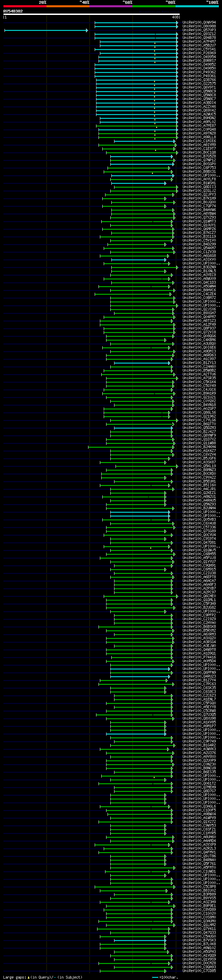Screen dimensions: 222x980
Task: Select hit UniRef100_P49362
Action: click(x=199, y=72)
